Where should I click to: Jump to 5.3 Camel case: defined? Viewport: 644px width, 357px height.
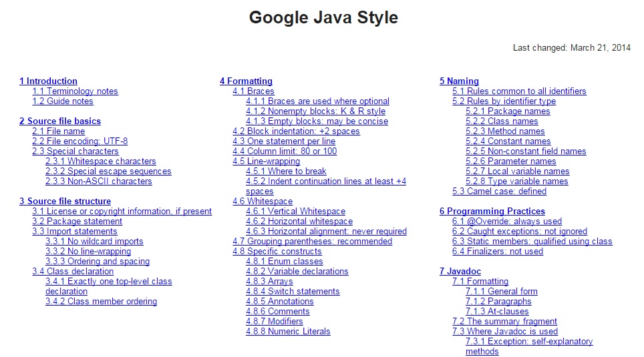[499, 192]
